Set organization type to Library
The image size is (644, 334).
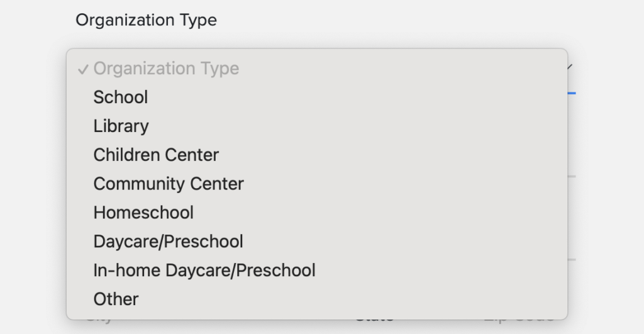(x=121, y=126)
